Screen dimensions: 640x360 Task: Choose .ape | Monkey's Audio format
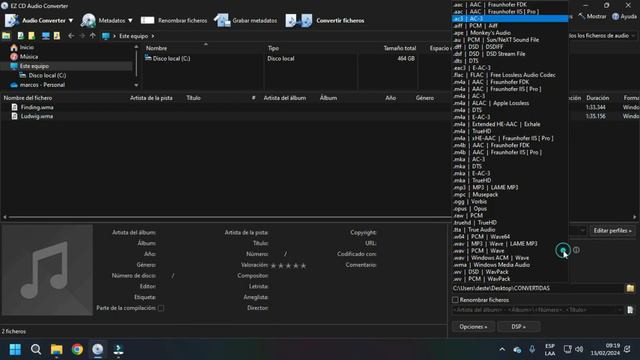[x=510, y=33]
